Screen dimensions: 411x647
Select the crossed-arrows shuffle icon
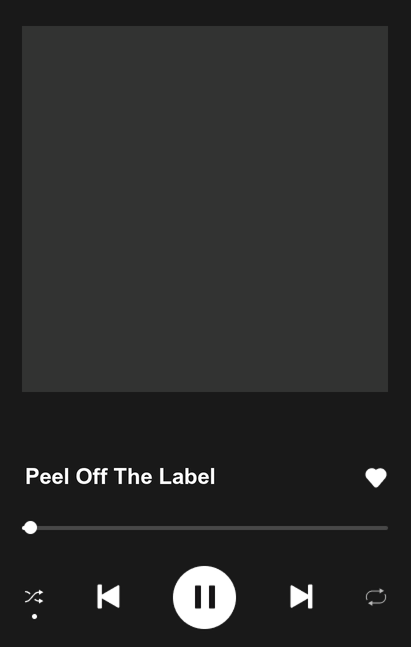click(x=34, y=597)
